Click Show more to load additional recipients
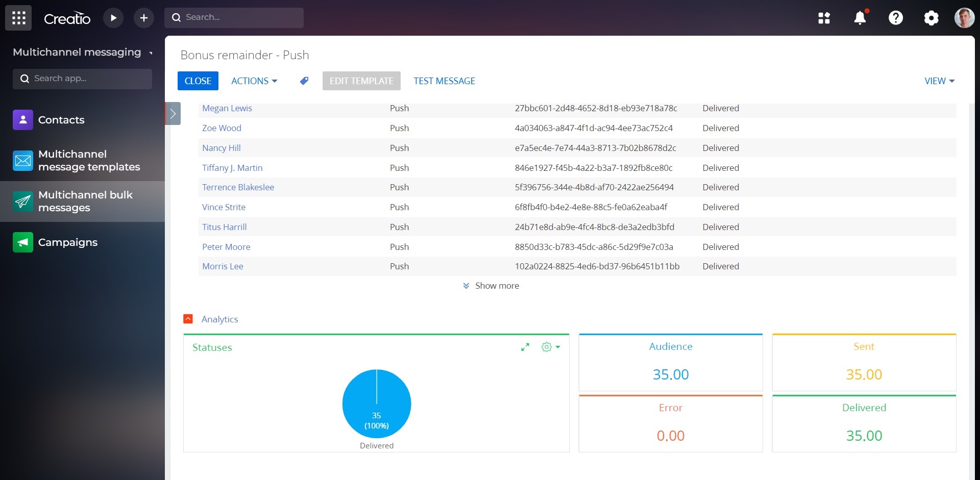 [491, 285]
